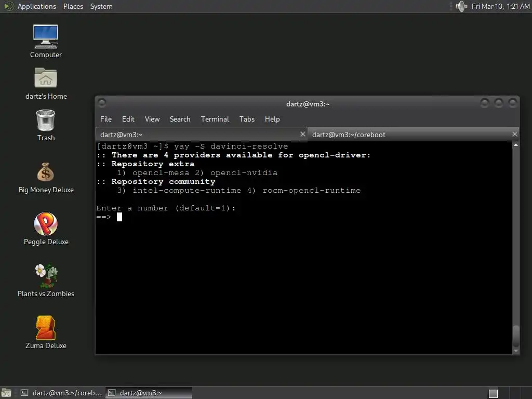Image resolution: width=532 pixels, height=399 pixels.
Task: Close the terminal window
Action: click(513, 102)
